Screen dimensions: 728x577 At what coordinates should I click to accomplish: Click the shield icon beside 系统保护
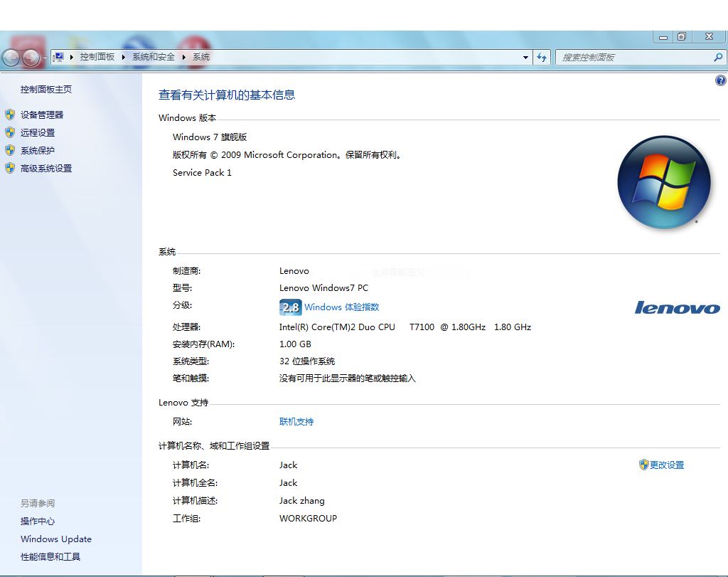(x=10, y=151)
